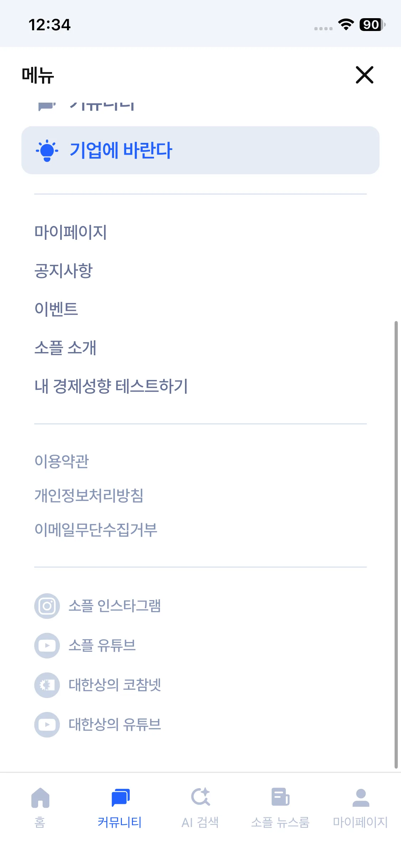Start 내 경제성향 테스트하기
Image resolution: width=401 pixels, height=868 pixels.
111,386
